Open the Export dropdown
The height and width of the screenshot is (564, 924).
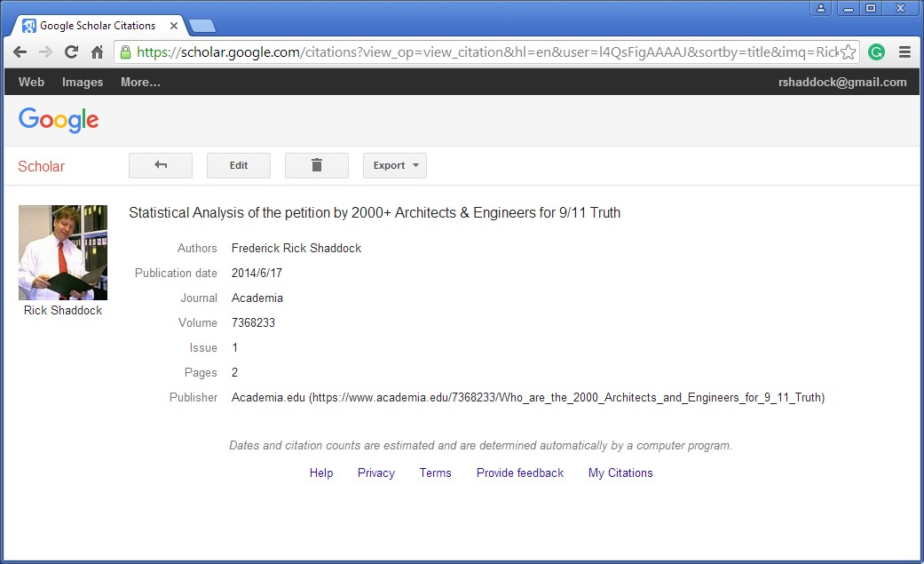[x=395, y=165]
